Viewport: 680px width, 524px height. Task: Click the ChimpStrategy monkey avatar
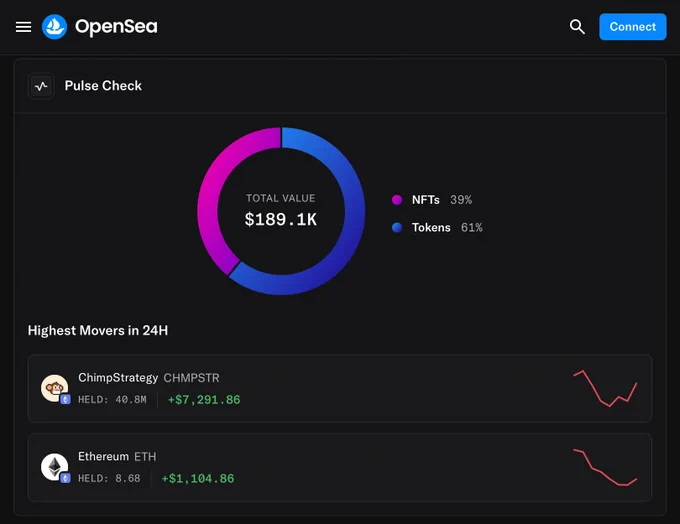click(x=53, y=387)
